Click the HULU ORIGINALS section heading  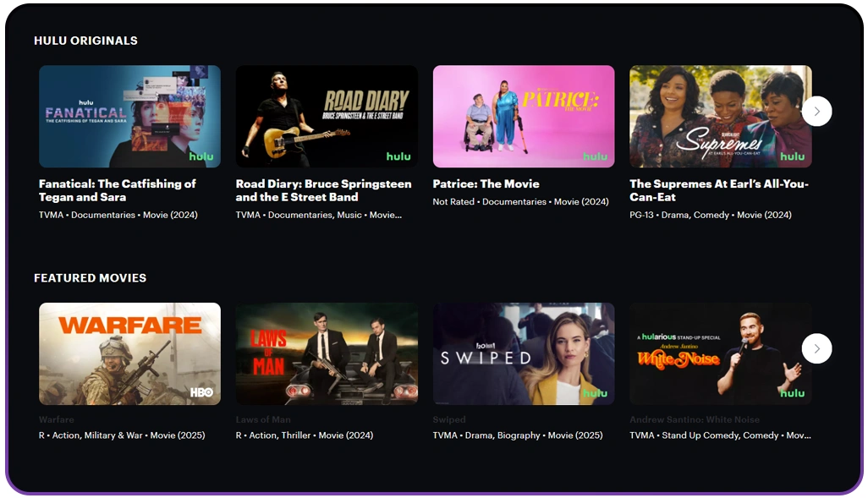pyautogui.click(x=85, y=41)
